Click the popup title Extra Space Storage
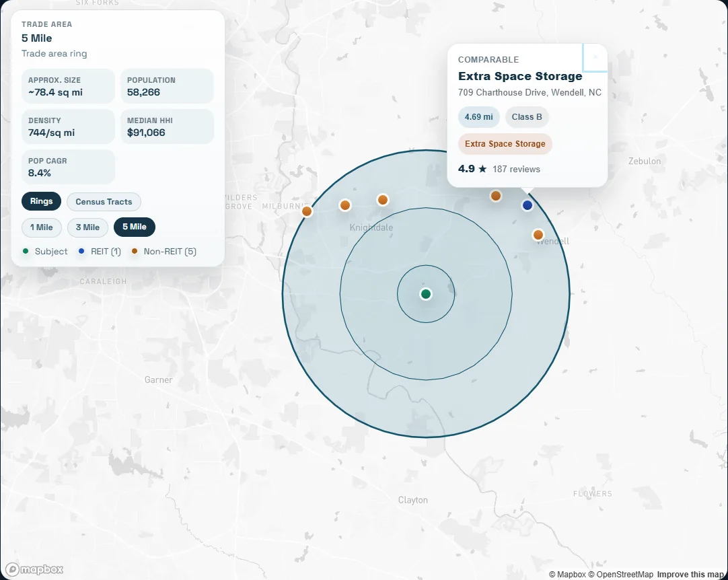This screenshot has height=580, width=728. 520,76
